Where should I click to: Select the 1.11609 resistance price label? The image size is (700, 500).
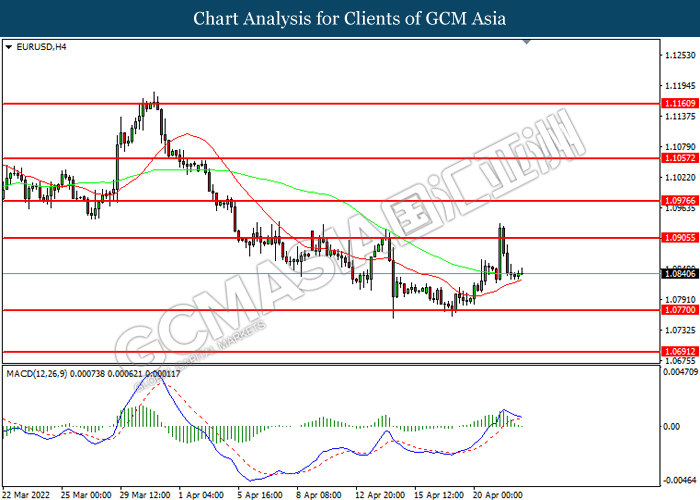[680, 104]
